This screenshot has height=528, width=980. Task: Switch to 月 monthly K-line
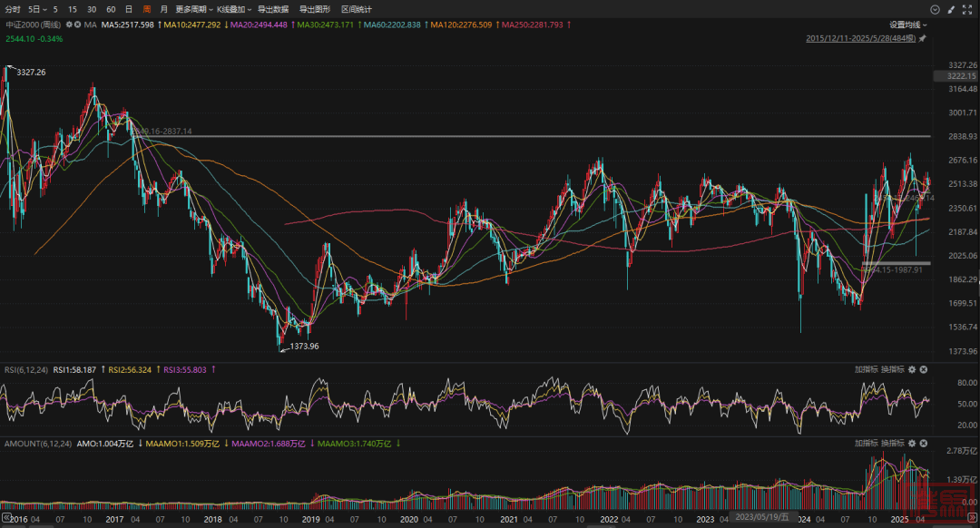[x=163, y=9]
